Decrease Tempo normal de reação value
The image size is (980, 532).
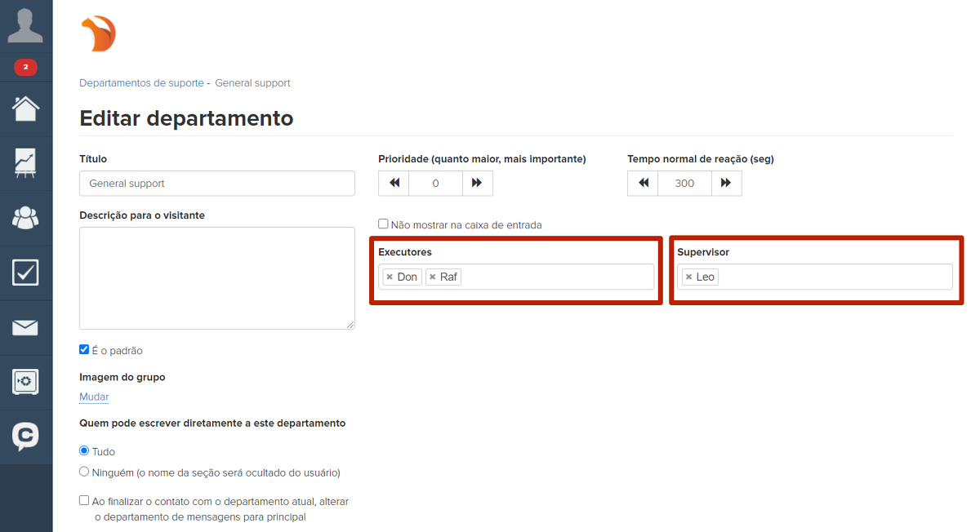(x=643, y=183)
